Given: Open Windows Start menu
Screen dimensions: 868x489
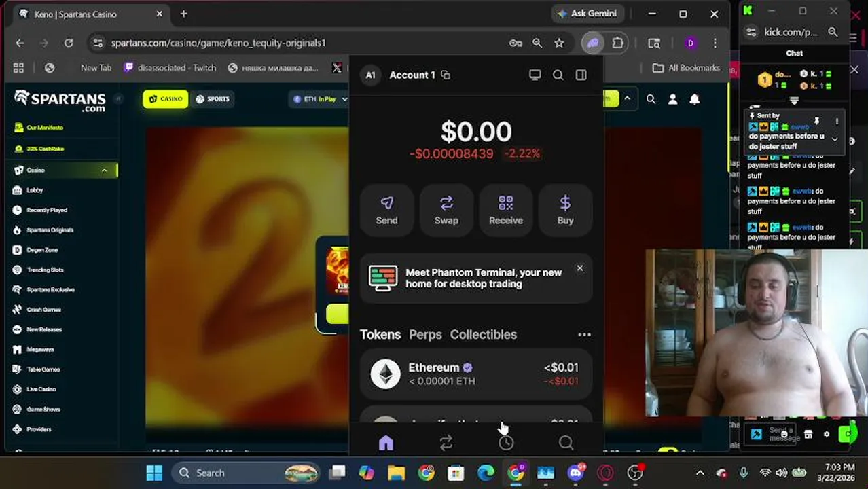Looking at the screenshot, I should tap(154, 473).
